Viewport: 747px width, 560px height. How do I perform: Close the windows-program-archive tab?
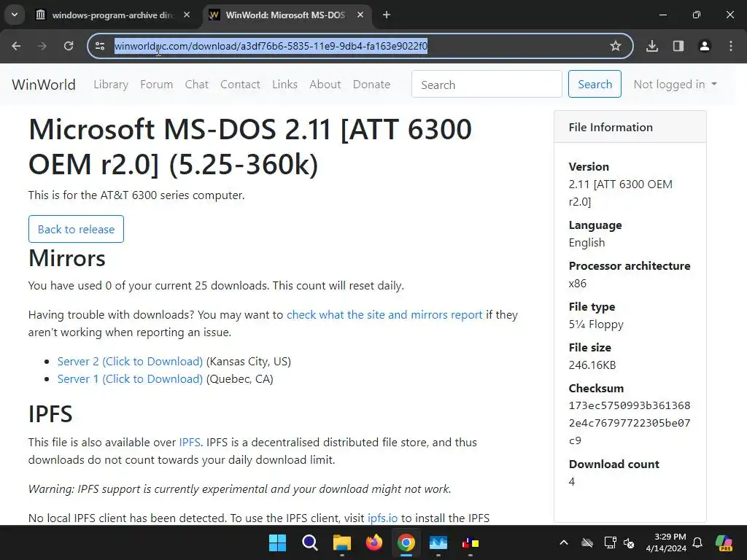tap(187, 15)
